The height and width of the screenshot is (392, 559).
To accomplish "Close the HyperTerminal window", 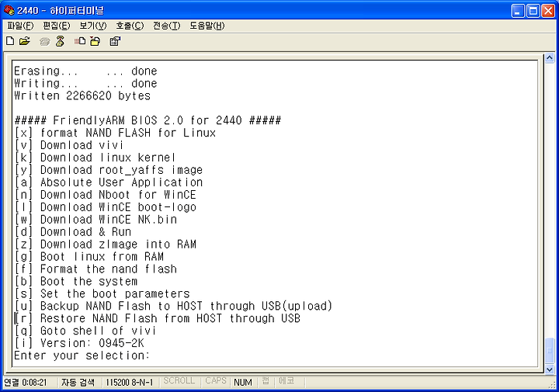I will (548, 11).
